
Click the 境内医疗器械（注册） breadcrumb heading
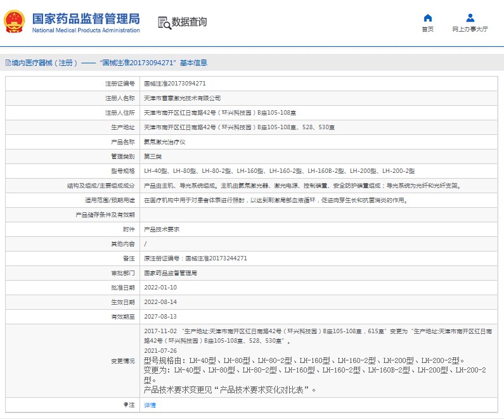[44, 63]
